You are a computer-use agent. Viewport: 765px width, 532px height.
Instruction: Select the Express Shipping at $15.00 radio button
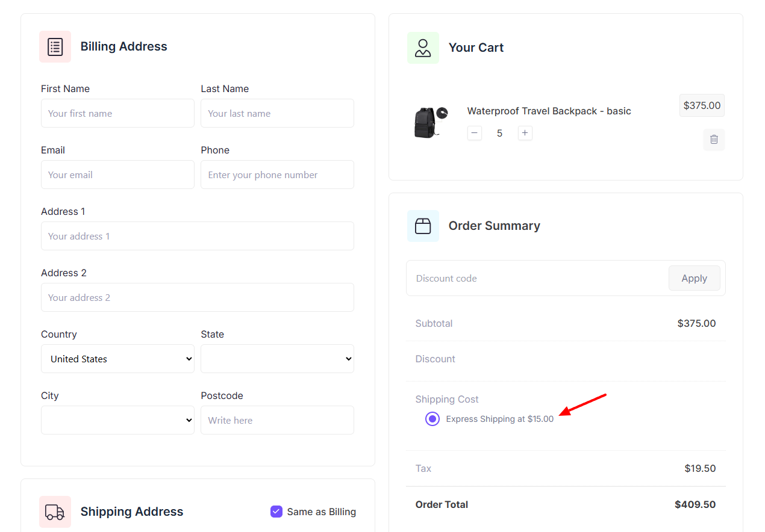coord(432,419)
